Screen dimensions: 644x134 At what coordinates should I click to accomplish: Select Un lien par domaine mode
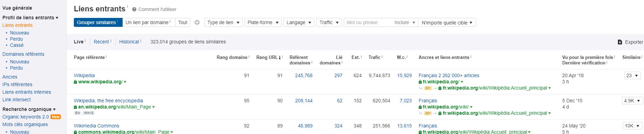click(149, 22)
